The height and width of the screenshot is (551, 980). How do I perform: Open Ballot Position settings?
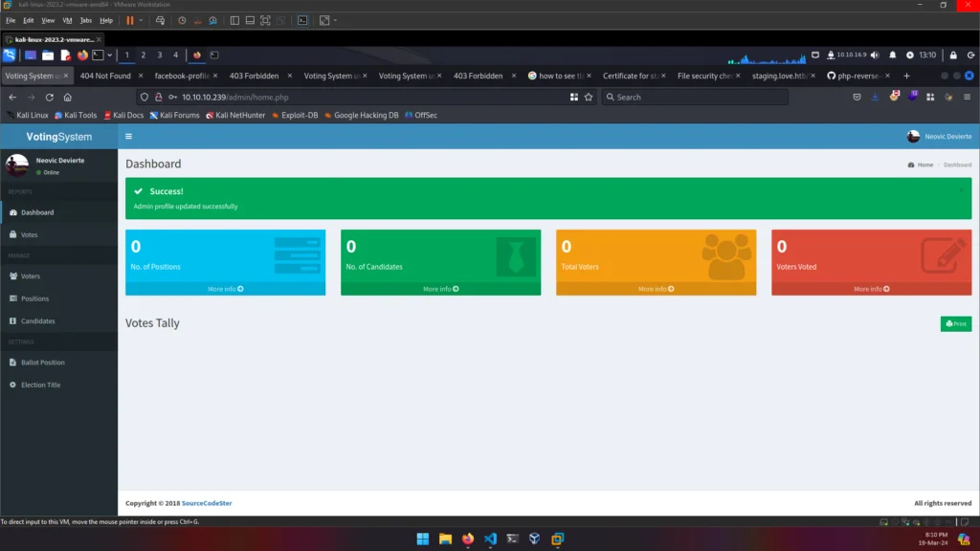coord(58,363)
